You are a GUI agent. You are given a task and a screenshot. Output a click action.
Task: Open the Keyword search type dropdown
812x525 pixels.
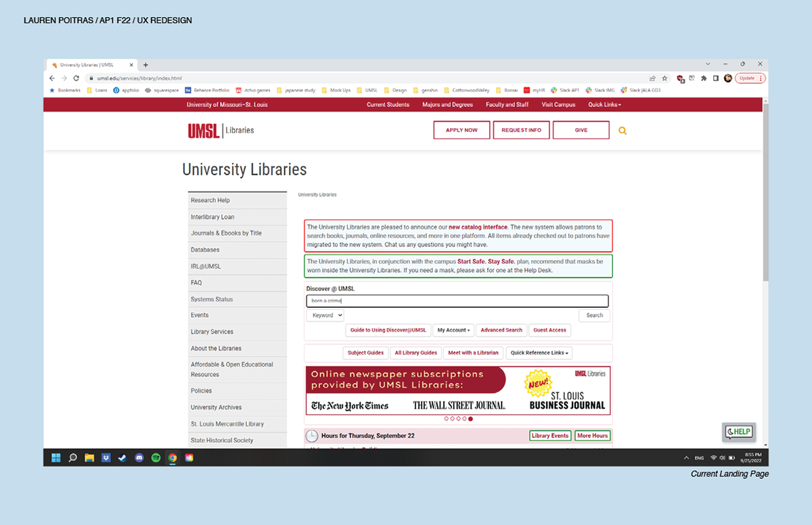point(325,315)
